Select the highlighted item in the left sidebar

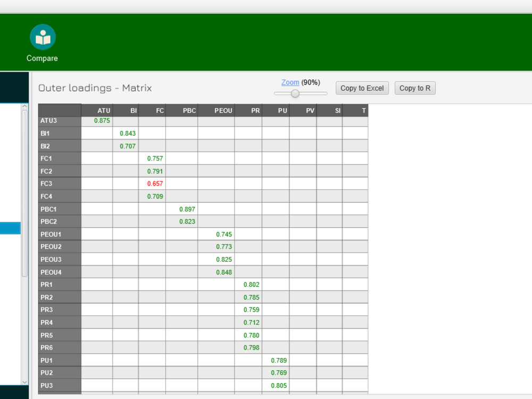pos(11,228)
